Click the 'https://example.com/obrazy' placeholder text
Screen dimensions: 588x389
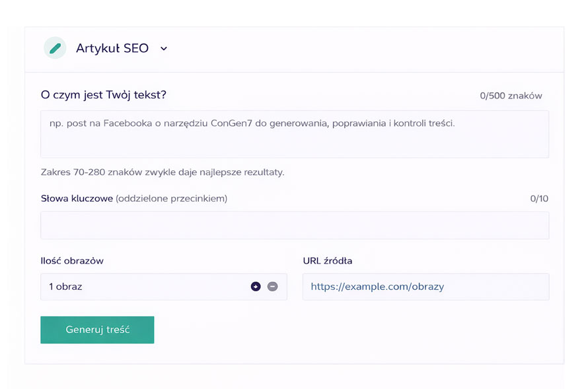[x=377, y=287]
